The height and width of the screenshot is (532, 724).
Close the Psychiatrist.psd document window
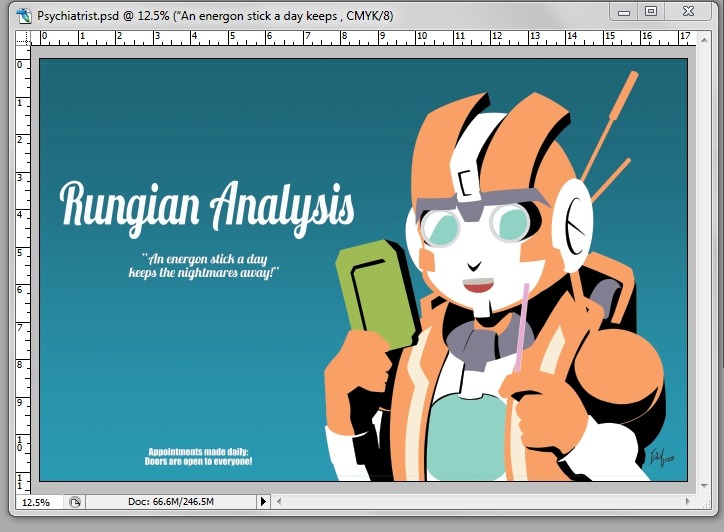pyautogui.click(x=688, y=12)
